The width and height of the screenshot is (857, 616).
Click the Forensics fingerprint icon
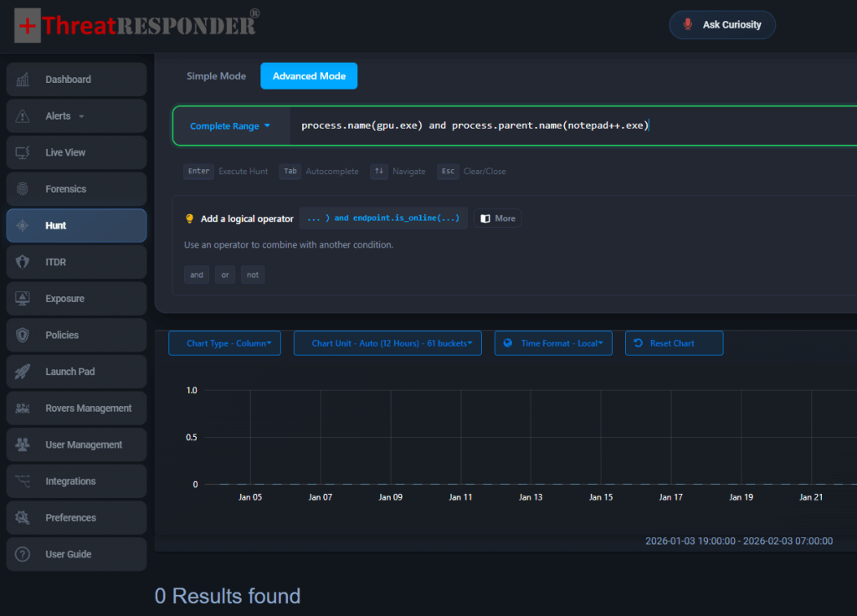pyautogui.click(x=23, y=189)
